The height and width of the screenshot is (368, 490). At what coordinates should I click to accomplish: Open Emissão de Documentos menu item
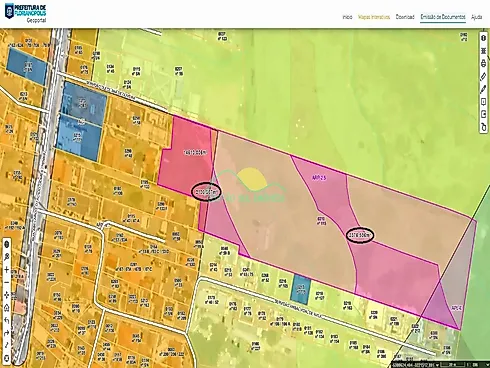443,17
